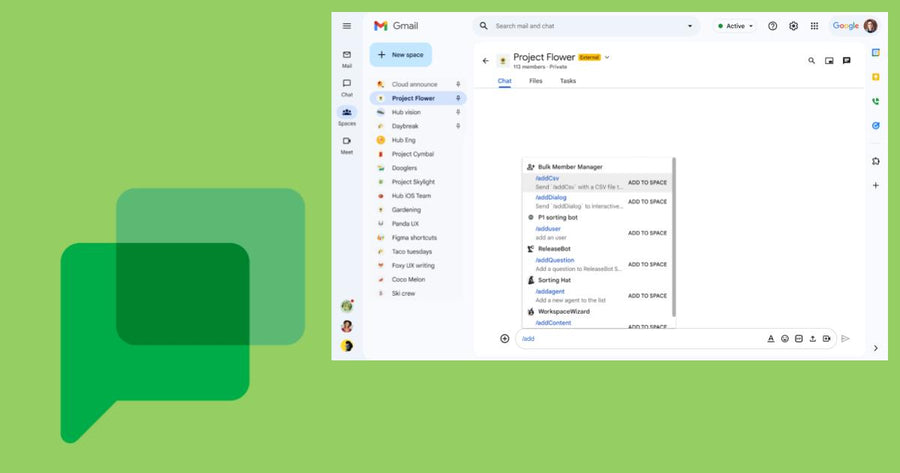The width and height of the screenshot is (900, 473).
Task: Switch to the Chat tab
Action: tap(505, 81)
